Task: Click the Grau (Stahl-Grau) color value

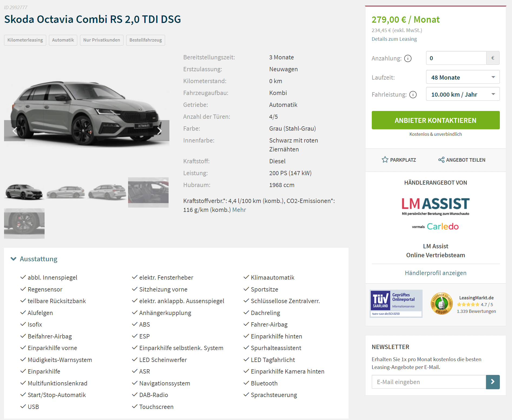Action: (x=292, y=128)
